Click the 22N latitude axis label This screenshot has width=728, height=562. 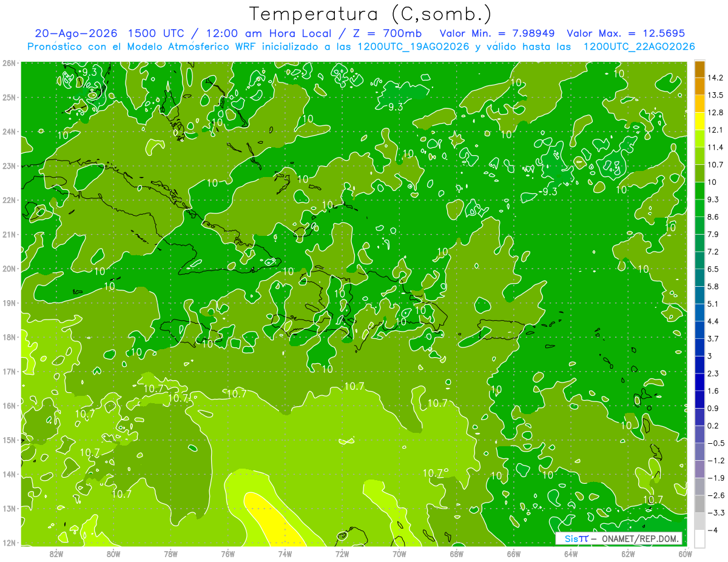click(x=9, y=200)
